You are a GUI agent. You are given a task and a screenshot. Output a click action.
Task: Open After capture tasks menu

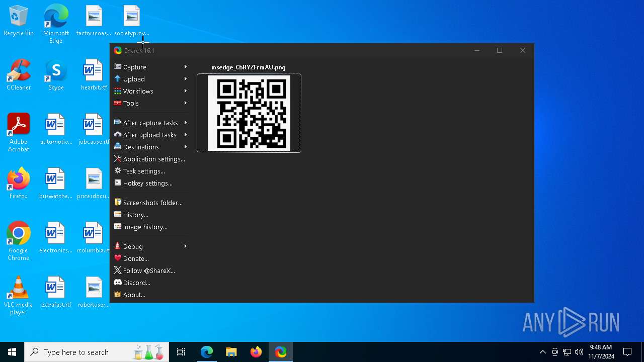tap(150, 123)
